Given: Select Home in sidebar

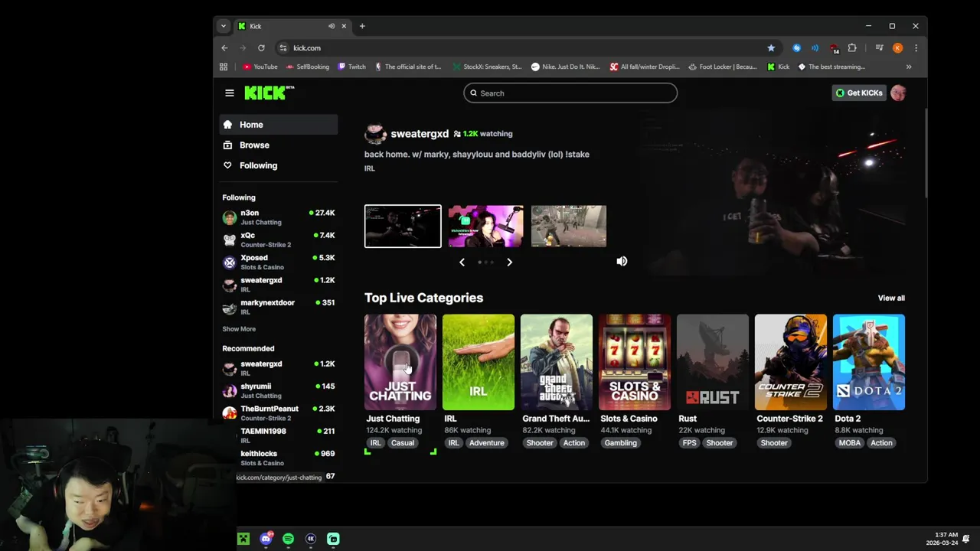Looking at the screenshot, I should (x=279, y=125).
